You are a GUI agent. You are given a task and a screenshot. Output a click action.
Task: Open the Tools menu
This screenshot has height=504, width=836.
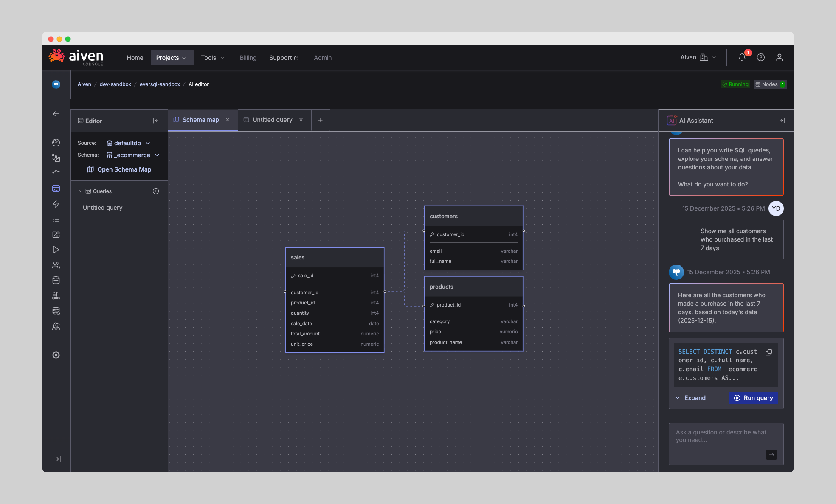[x=212, y=58]
